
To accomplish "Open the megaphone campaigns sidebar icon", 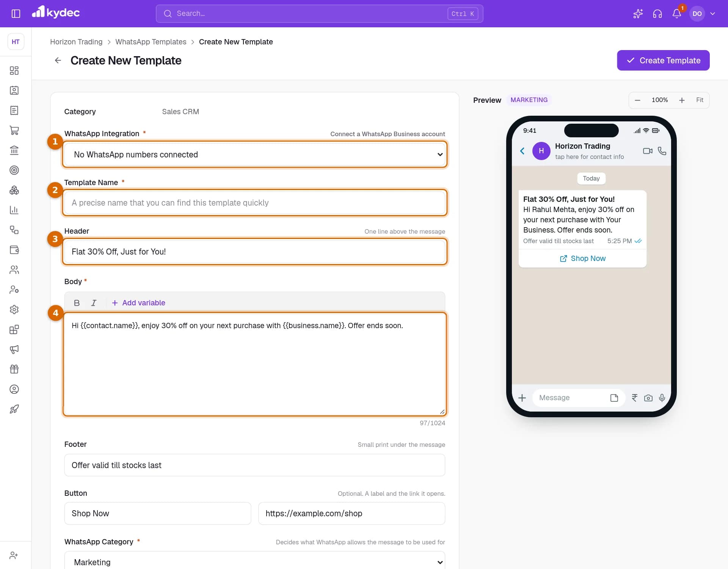I will point(14,349).
